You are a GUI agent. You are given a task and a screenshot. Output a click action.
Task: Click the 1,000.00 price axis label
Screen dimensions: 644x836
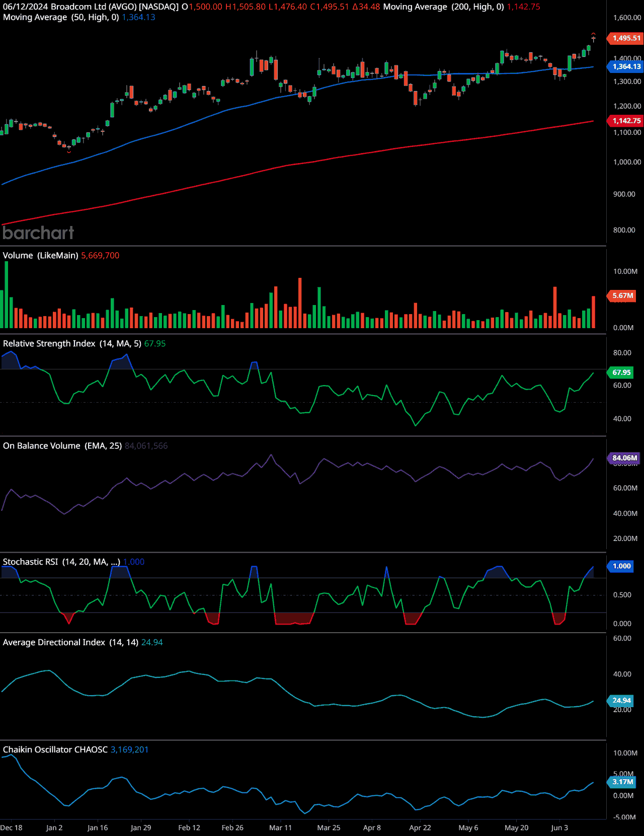[x=627, y=162]
